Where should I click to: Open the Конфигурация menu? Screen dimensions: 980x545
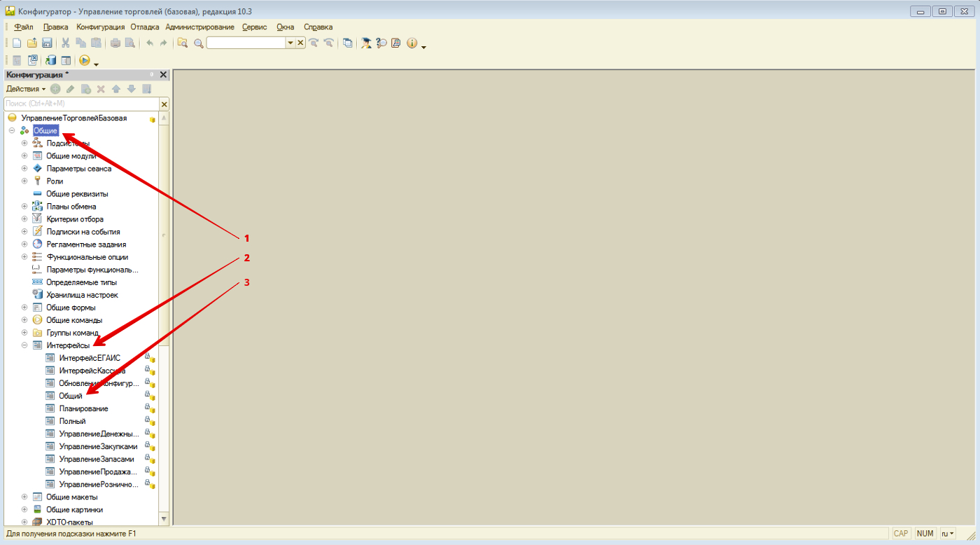100,27
